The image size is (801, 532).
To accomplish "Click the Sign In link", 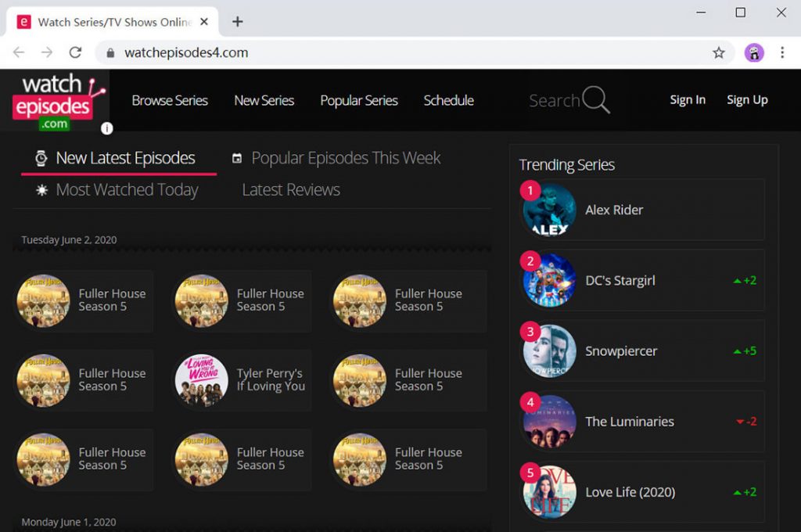I will [x=688, y=99].
